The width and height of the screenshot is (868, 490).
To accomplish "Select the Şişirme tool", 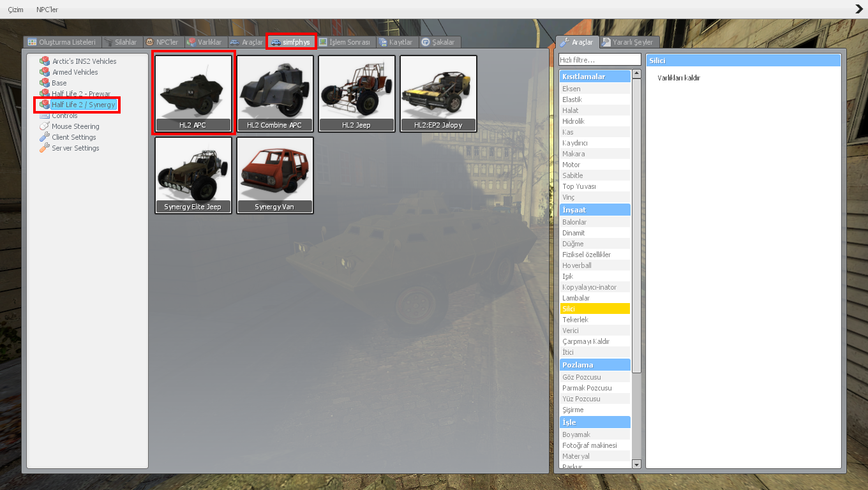I will tap(595, 410).
